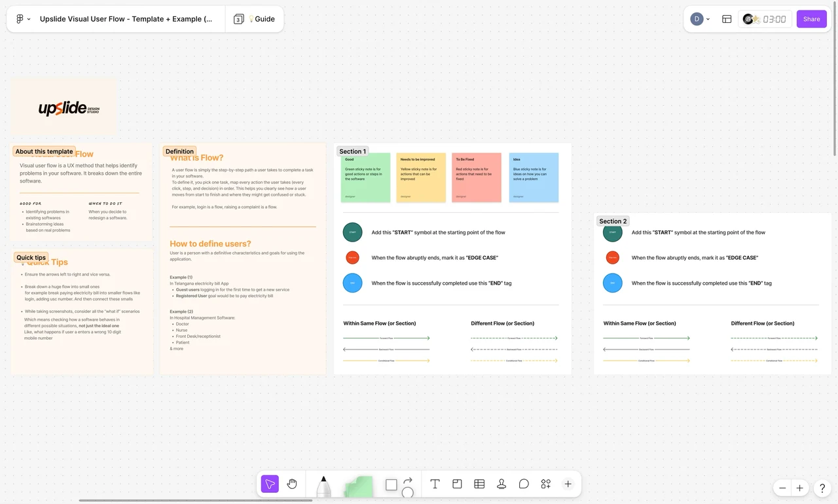This screenshot has height=504, width=838.
Task: Zoom out with the minus button
Action: click(x=782, y=488)
